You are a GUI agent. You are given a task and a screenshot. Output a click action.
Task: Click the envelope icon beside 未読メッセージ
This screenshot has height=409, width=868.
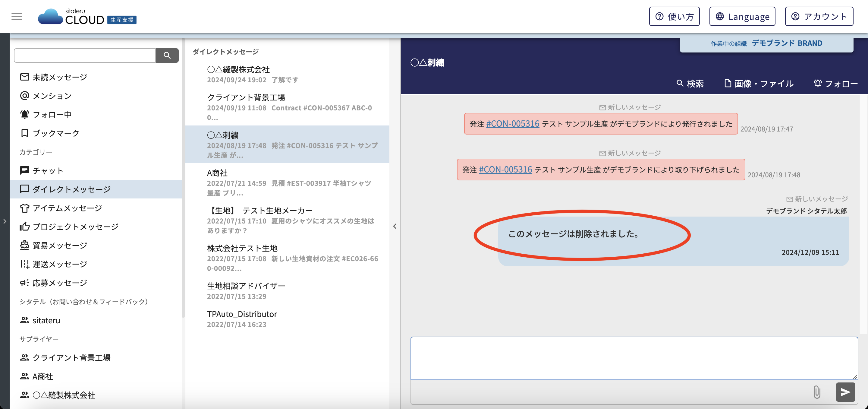[25, 77]
